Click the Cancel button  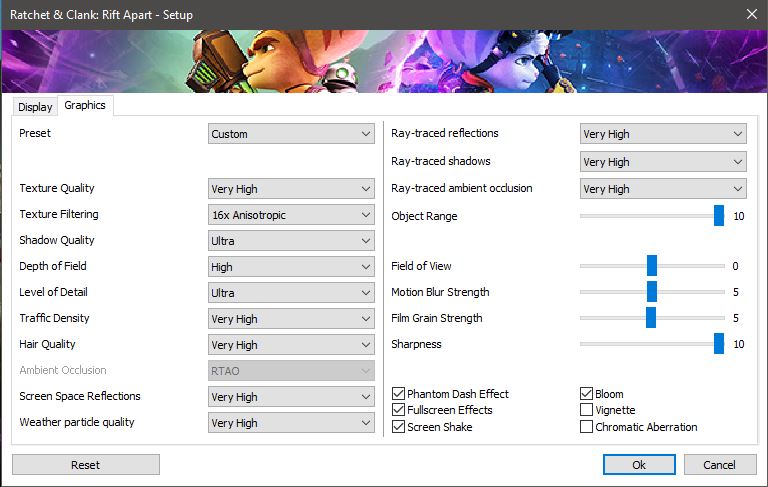[x=720, y=464]
